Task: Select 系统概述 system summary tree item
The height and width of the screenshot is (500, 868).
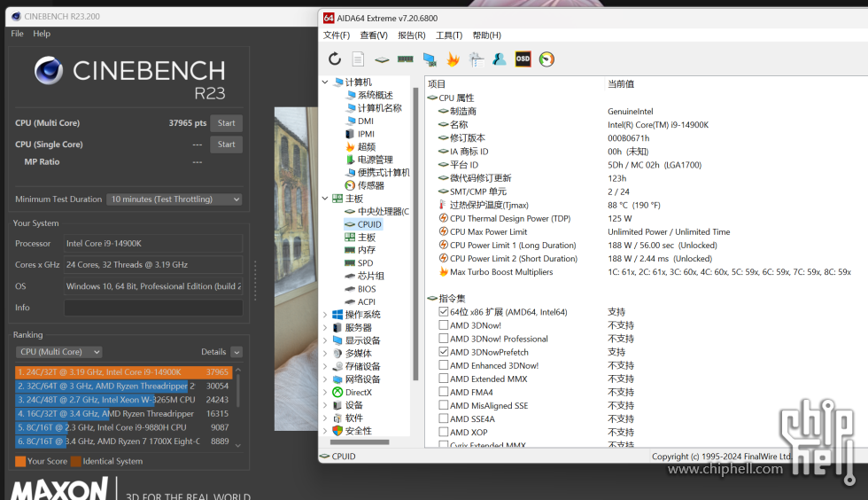Action: coord(375,96)
